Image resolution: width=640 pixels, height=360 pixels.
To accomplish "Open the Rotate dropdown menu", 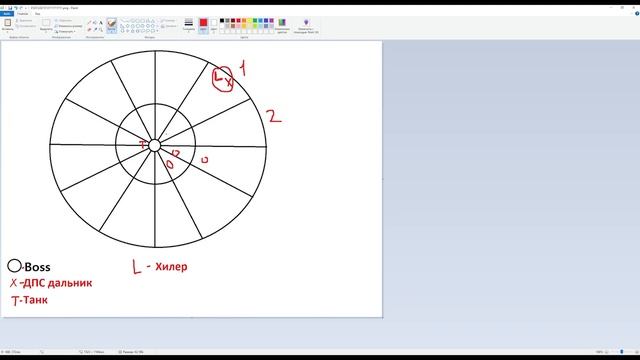I will (x=65, y=31).
